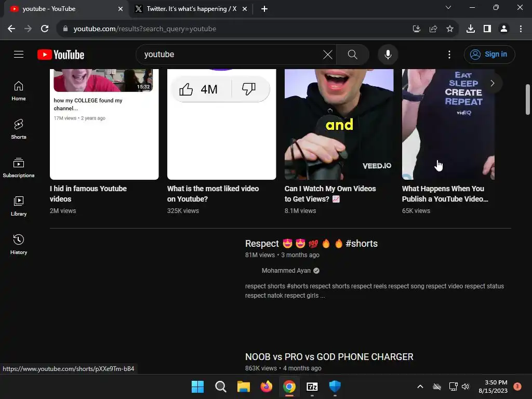The width and height of the screenshot is (532, 399).
Task: Open 'NOOB vs PRO vs GOD PHONE CHARGER' video
Action: [329, 357]
